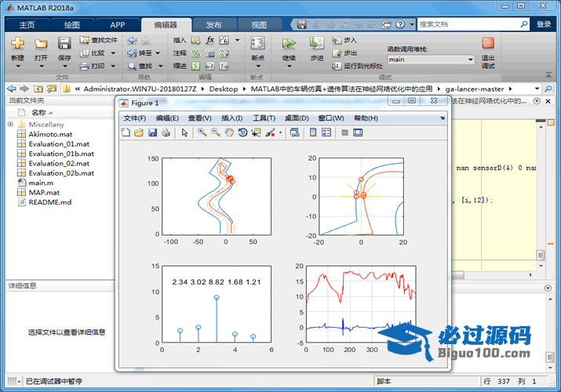Click the 新建 (New) plus icon

[x=17, y=43]
